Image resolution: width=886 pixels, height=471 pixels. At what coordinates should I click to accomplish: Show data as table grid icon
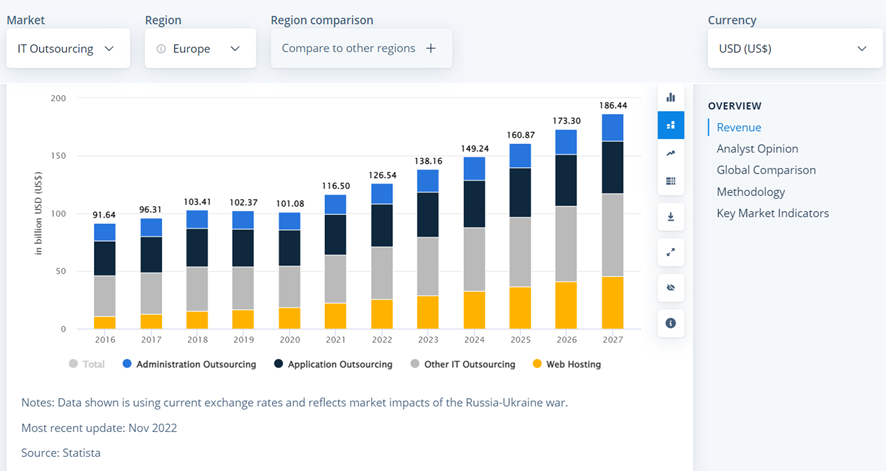tap(671, 181)
